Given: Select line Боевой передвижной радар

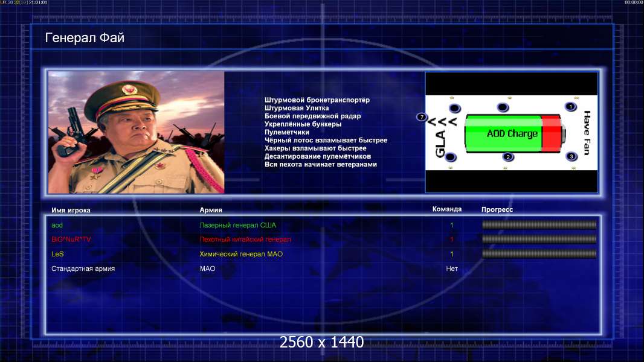Looking at the screenshot, I should pos(312,116).
